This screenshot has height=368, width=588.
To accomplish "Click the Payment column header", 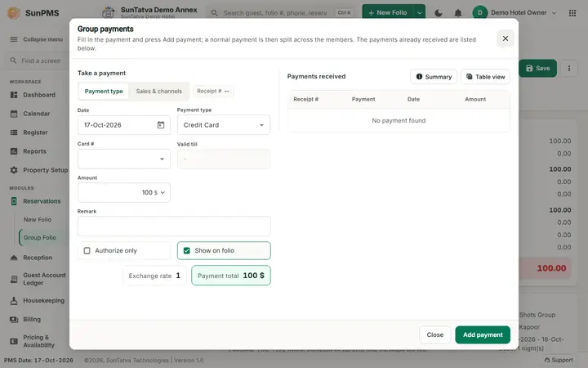I will point(363,99).
